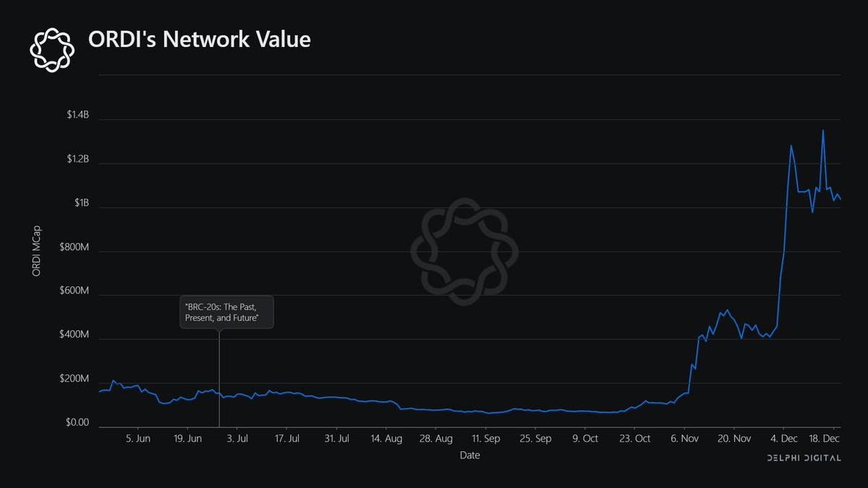The image size is (868, 488).
Task: Click the "5. Jun" date tick label
Action: tap(137, 438)
